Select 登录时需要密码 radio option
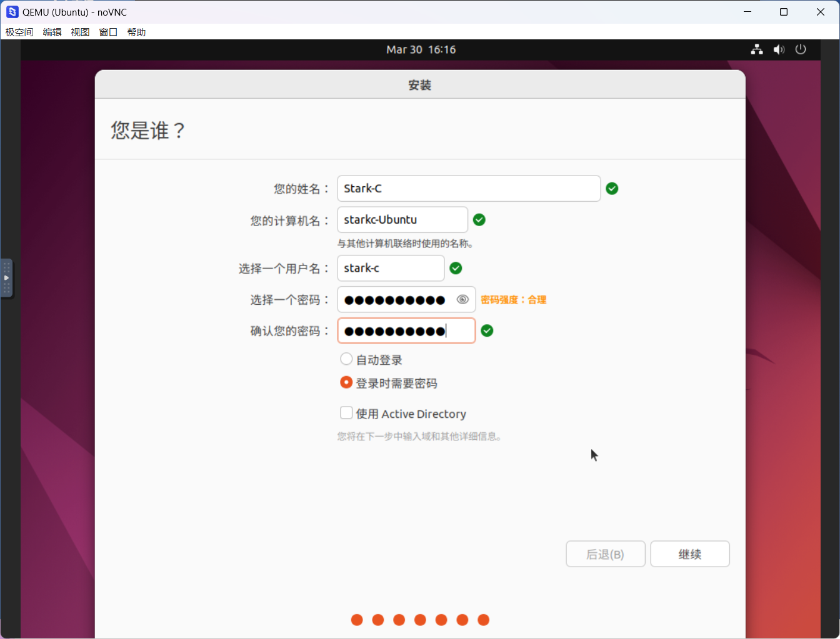 pos(346,382)
